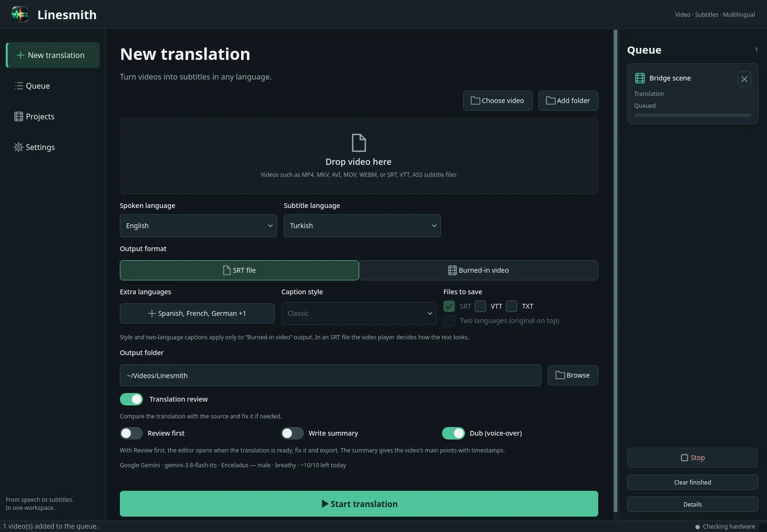Click the Add folder button
767x532 pixels.
[568, 101]
